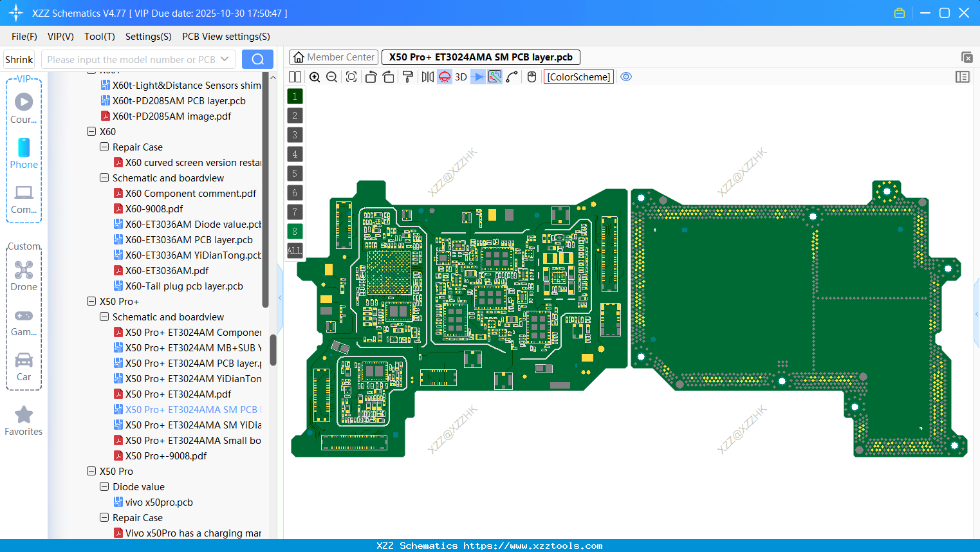
Task: Click the side panel list icon
Action: tap(963, 77)
